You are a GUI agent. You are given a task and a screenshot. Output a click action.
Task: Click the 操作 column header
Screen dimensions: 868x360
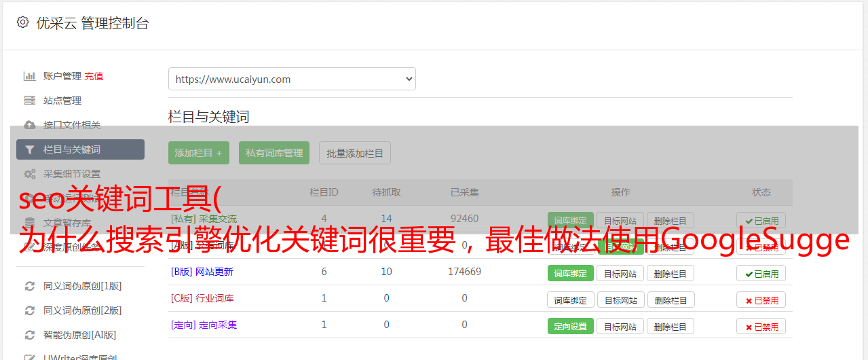point(620,192)
